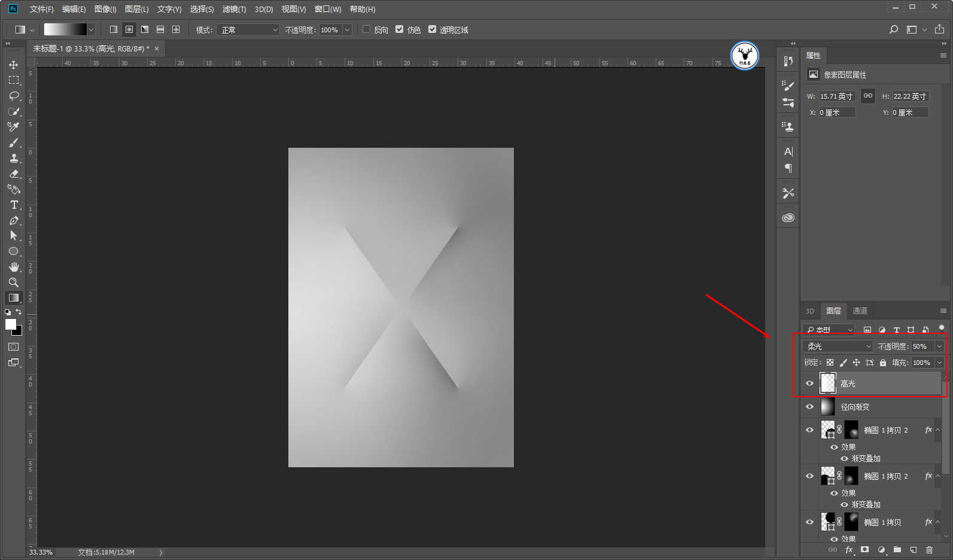Uncheck the 仿色 (Dither) checkbox
This screenshot has height=560, width=953.
coord(400,29)
